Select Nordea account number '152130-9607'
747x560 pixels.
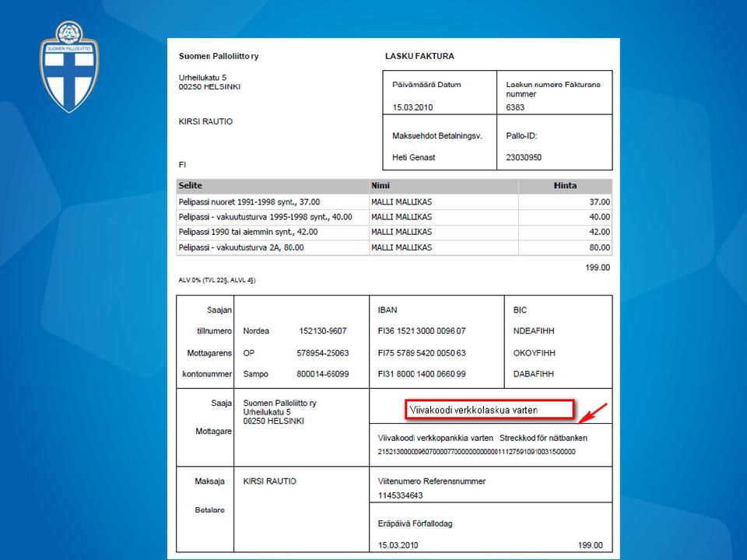click(x=322, y=331)
